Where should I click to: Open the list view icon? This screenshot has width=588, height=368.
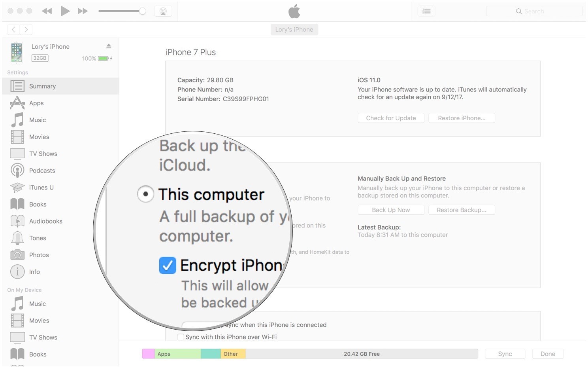426,11
